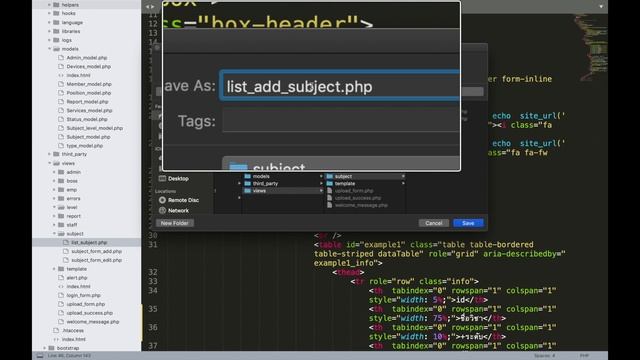Click the errors folder icon
Image resolution: width=640 pixels, height=360 pixels.
click(61, 198)
